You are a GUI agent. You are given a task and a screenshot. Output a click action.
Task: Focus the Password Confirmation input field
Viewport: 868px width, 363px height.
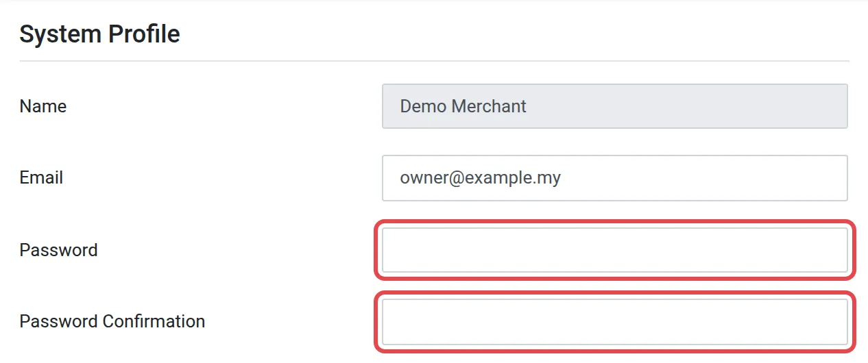(615, 321)
